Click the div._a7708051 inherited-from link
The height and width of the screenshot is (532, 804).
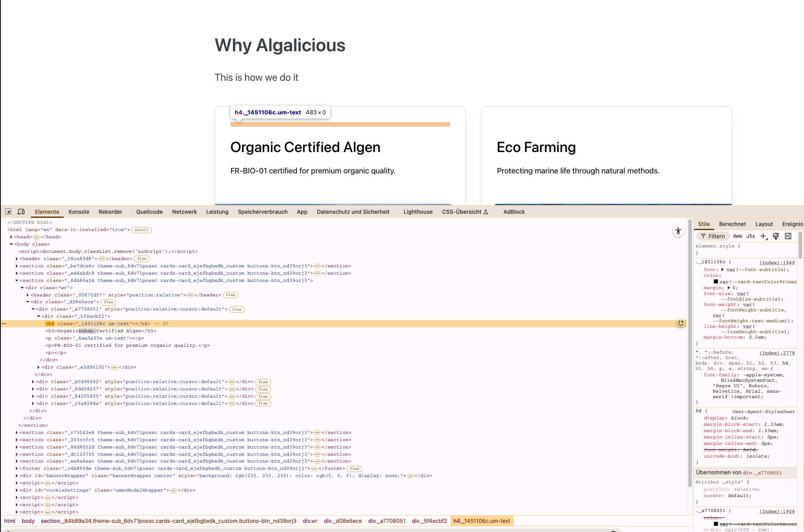click(x=762, y=473)
